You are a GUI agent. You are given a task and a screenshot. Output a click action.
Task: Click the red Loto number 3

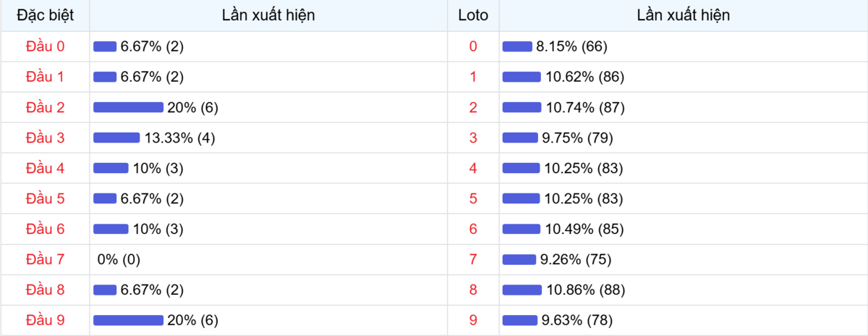(x=473, y=138)
